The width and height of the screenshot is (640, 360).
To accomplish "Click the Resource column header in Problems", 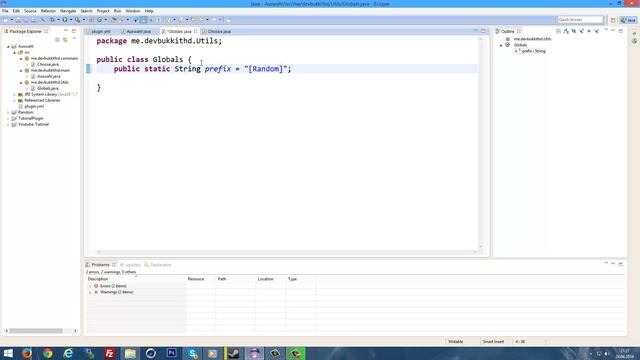I will click(x=196, y=279).
